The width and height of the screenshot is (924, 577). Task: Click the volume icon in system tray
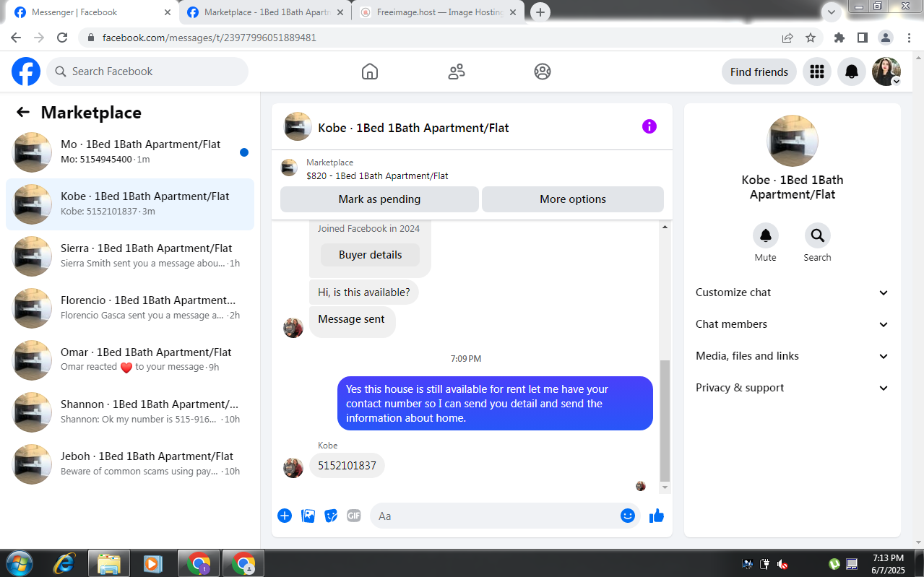click(x=783, y=563)
